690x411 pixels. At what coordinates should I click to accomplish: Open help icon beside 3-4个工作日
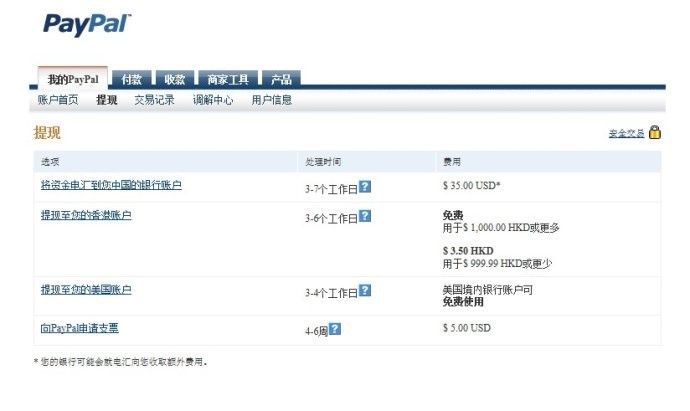coord(365,290)
